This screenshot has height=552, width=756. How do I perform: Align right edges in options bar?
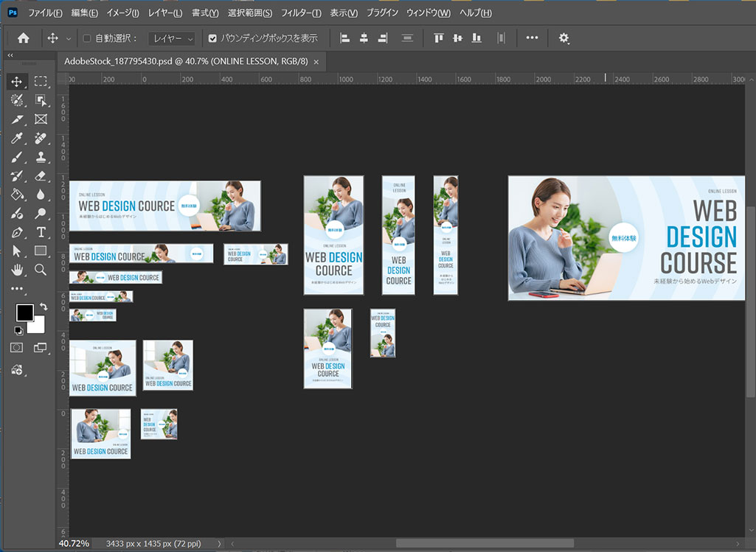pyautogui.click(x=383, y=38)
